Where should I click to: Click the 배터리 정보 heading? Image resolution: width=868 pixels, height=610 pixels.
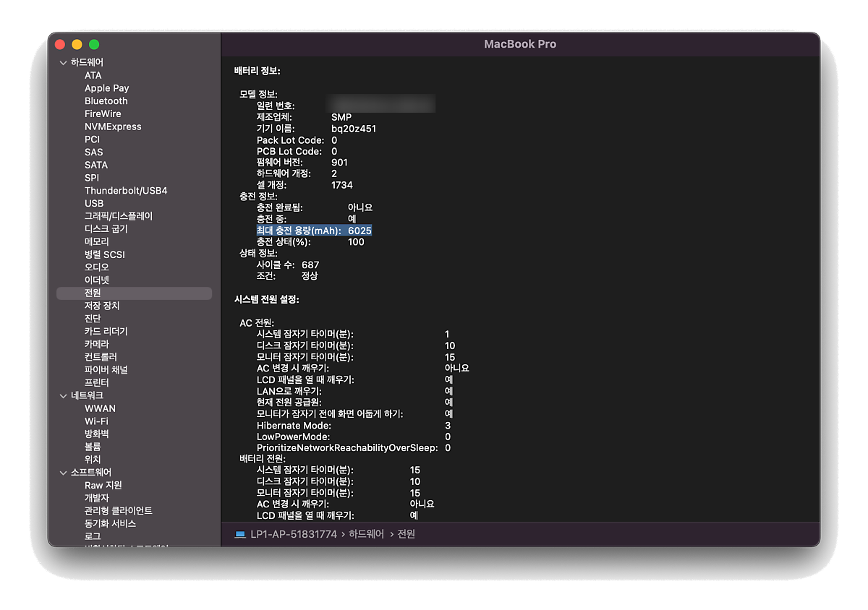click(257, 71)
